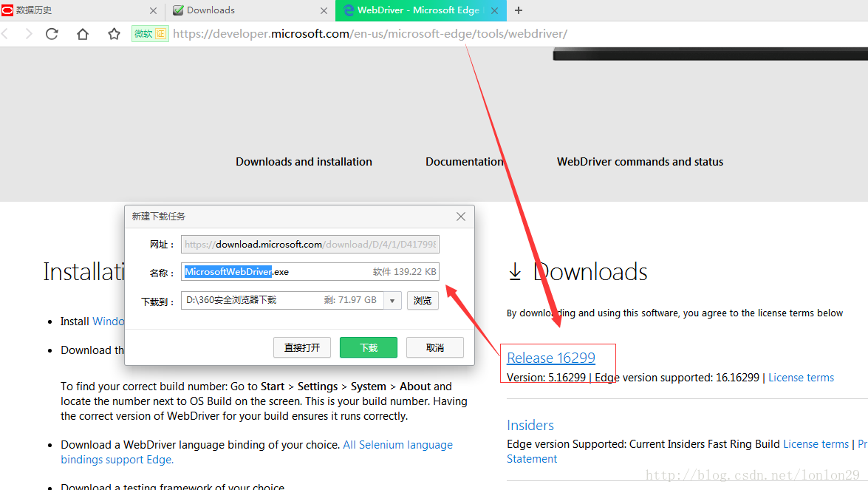868x490 pixels.
Task: Click the 浏览 browse button
Action: [423, 301]
